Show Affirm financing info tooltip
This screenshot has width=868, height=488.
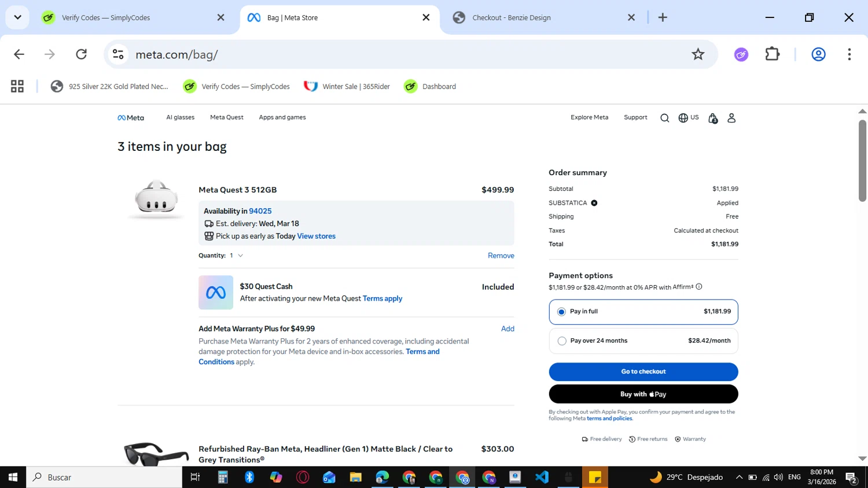tap(699, 287)
